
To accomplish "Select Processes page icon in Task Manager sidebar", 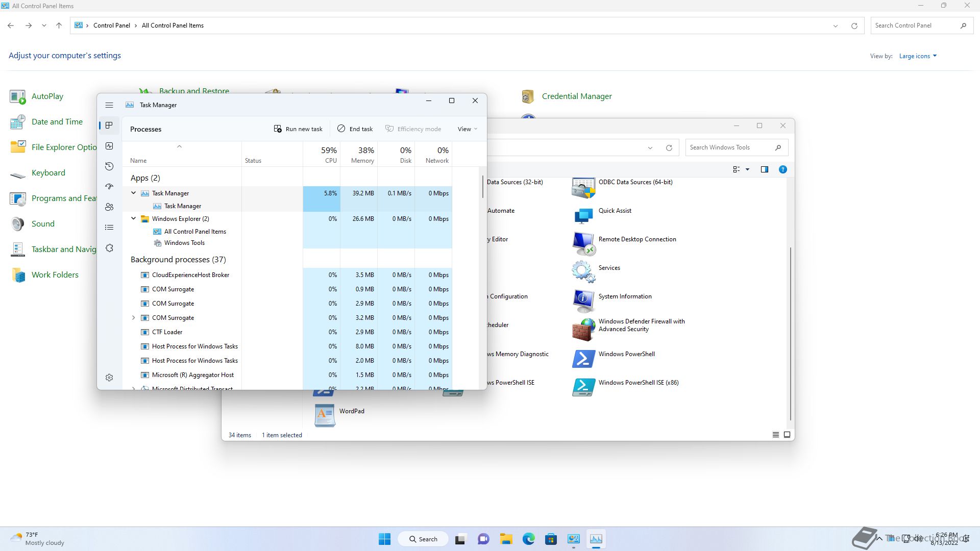I will pyautogui.click(x=109, y=126).
